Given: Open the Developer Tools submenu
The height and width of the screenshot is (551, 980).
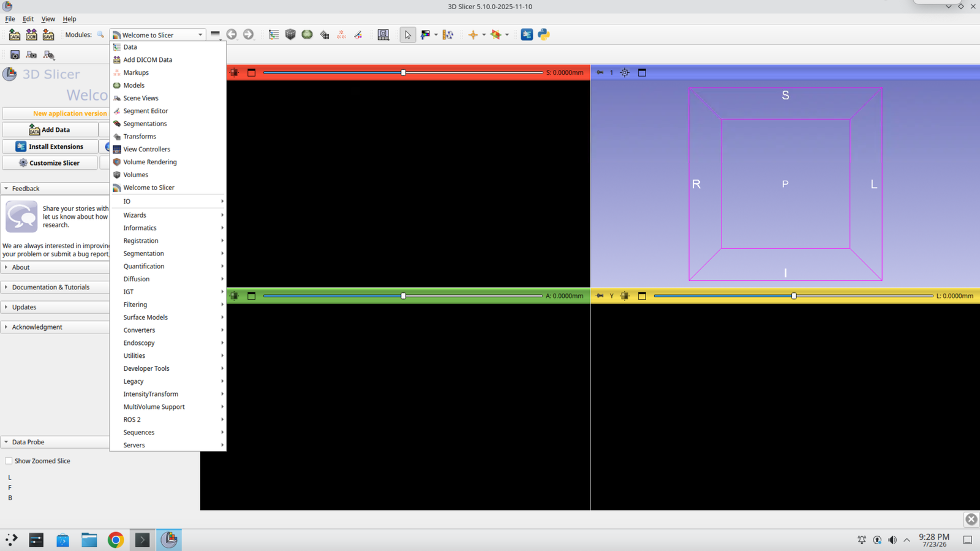Looking at the screenshot, I should point(168,368).
